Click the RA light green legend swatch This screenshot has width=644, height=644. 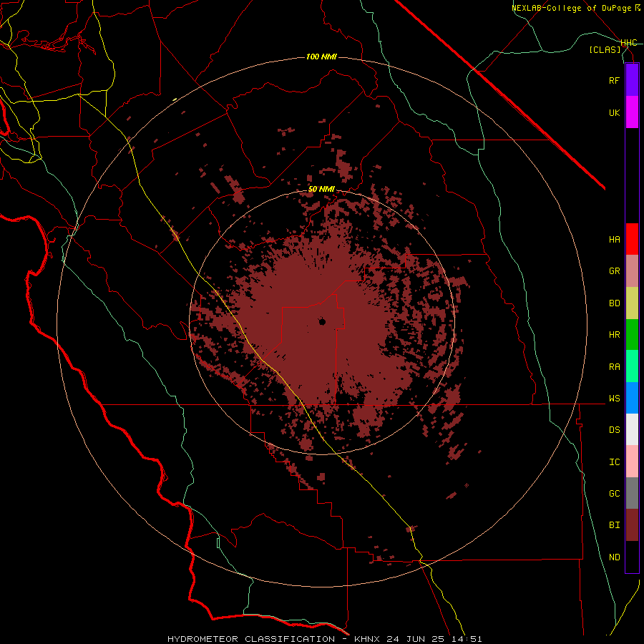(632, 366)
